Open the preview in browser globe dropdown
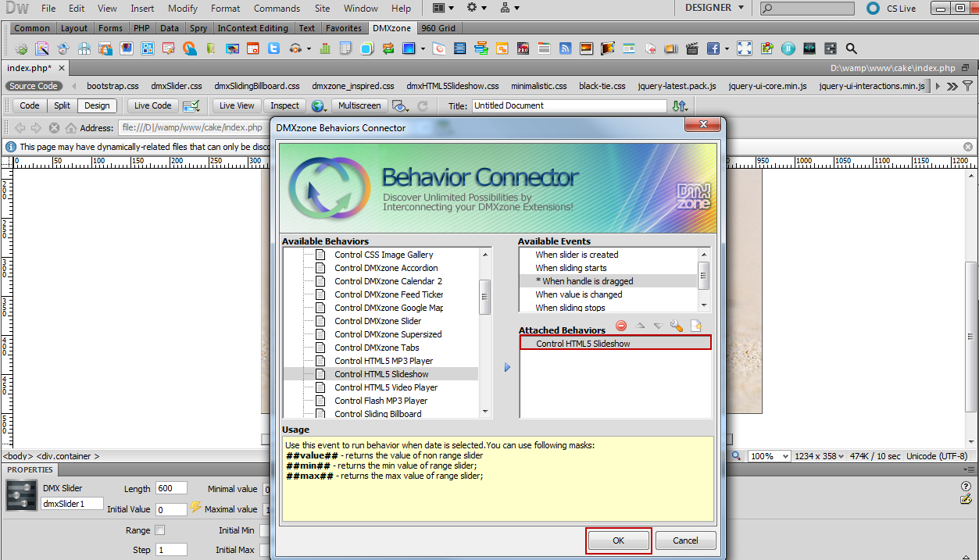The width and height of the screenshot is (979, 560). pyautogui.click(x=320, y=105)
